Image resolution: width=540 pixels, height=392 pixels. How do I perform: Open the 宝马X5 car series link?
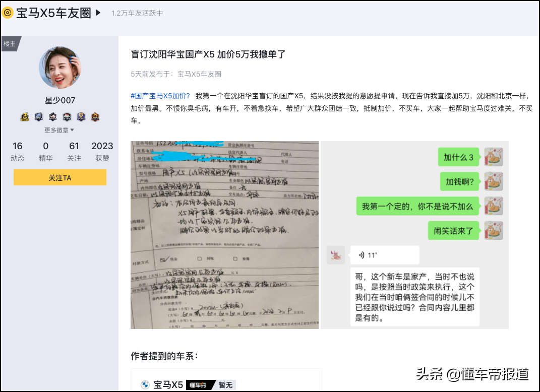point(168,385)
